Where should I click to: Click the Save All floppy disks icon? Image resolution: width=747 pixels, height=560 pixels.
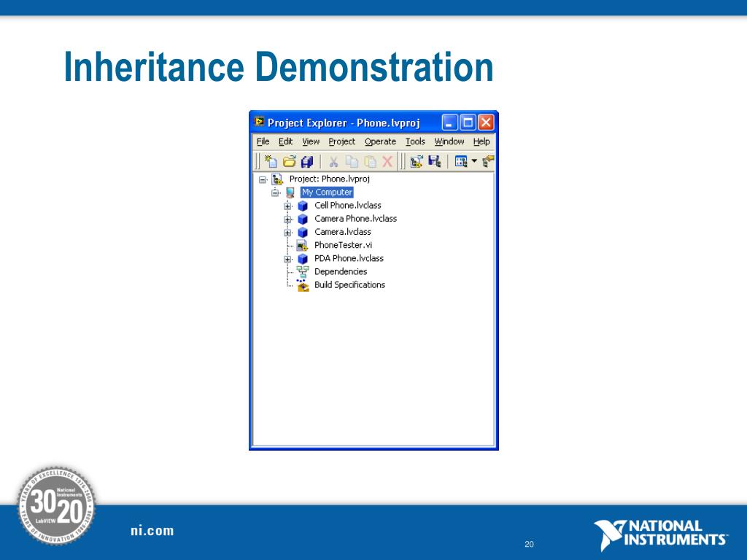click(x=307, y=161)
